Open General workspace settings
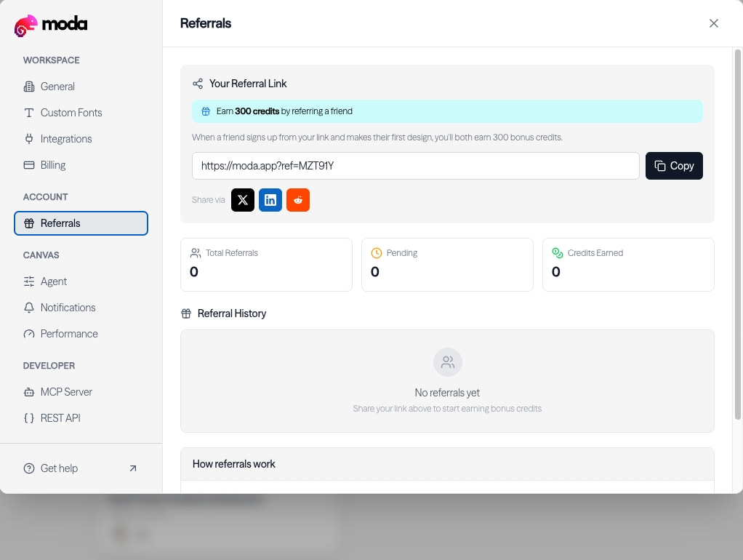The image size is (743, 560). pos(81,87)
